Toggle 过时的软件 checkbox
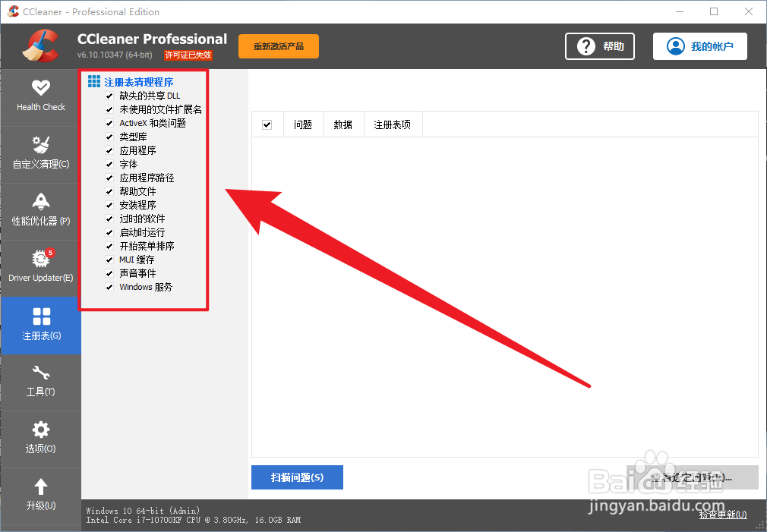Viewport: 767px width, 532px height. [x=109, y=219]
